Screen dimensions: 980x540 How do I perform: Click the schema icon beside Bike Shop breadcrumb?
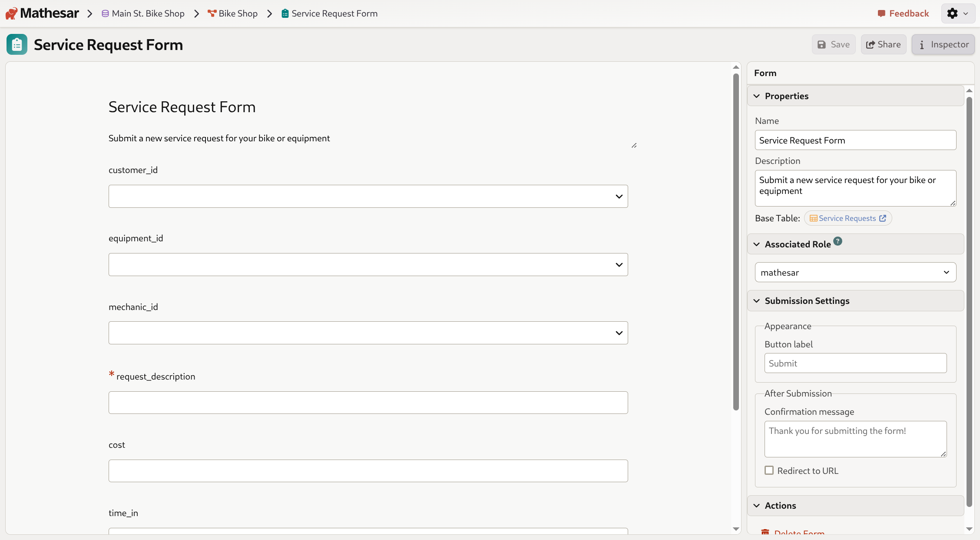[x=212, y=13]
